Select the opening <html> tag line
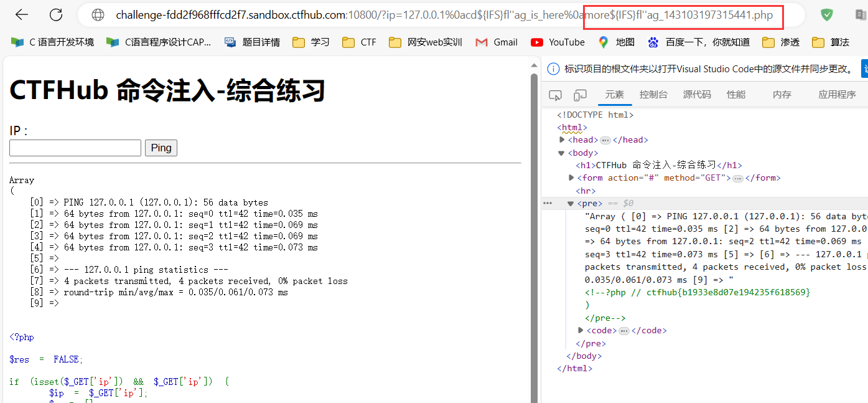 click(x=572, y=128)
